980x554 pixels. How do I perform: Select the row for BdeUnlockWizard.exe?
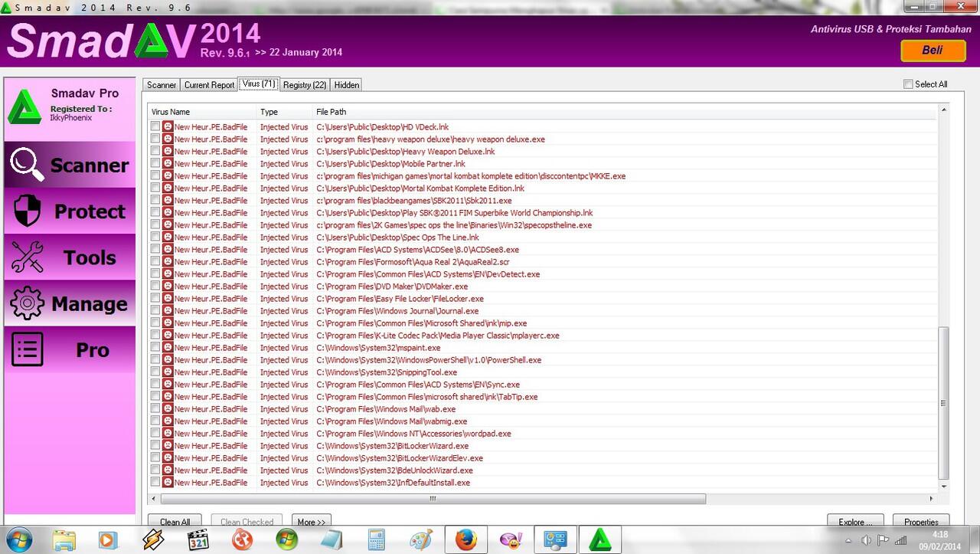click(x=542, y=470)
